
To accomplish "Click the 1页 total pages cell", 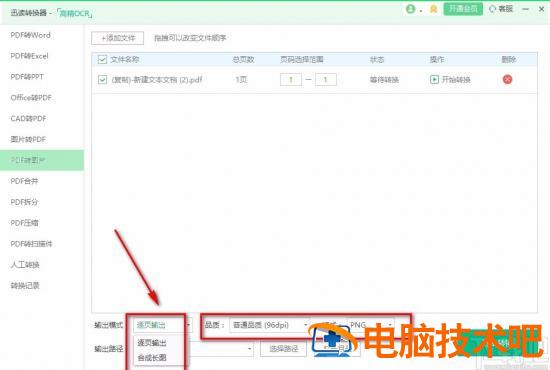I will [241, 80].
